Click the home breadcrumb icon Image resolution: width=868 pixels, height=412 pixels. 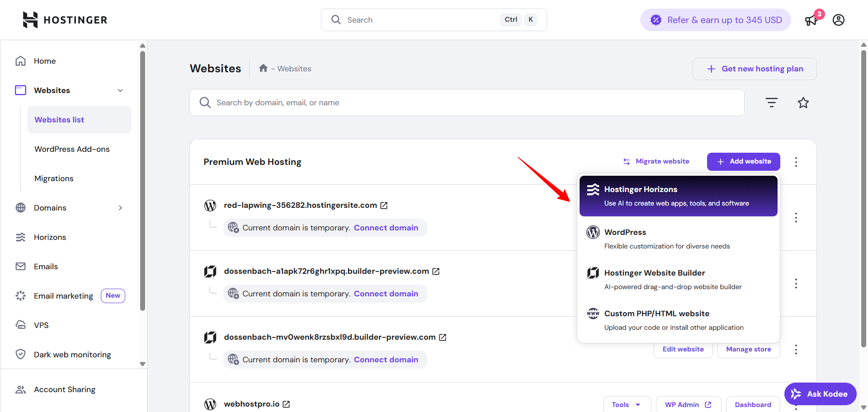263,68
